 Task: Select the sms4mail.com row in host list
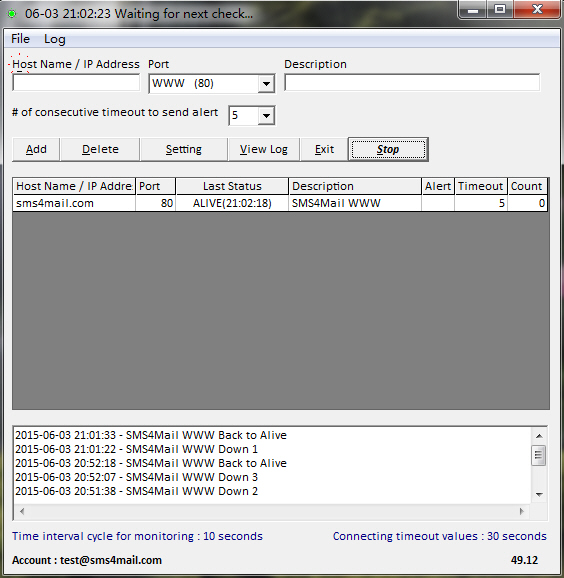(280, 203)
